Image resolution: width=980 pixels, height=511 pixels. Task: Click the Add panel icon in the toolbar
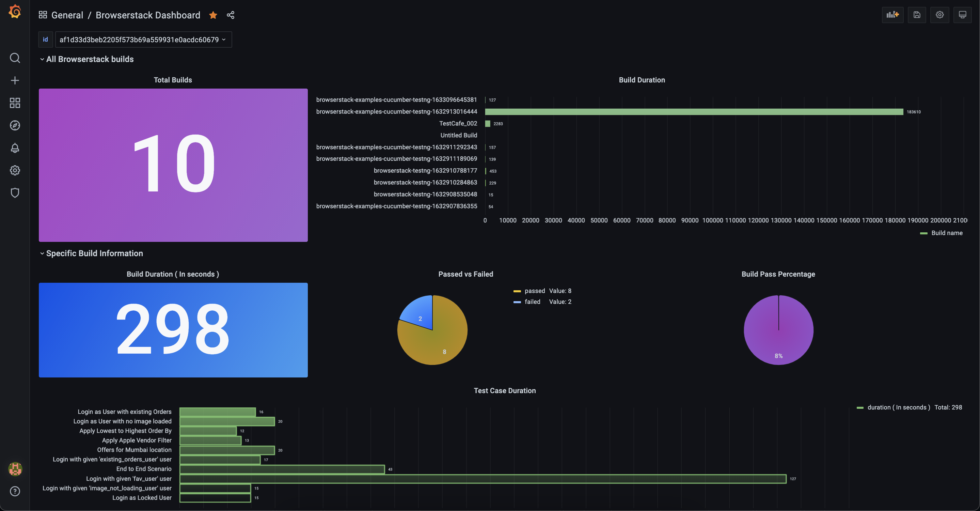click(893, 15)
